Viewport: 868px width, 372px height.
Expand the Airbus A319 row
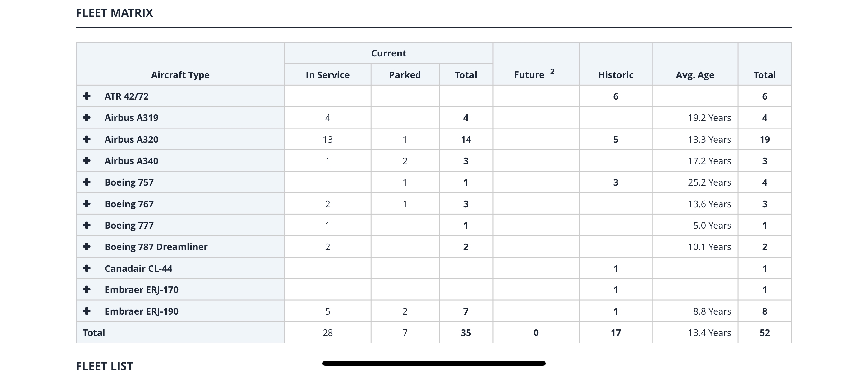(x=87, y=118)
